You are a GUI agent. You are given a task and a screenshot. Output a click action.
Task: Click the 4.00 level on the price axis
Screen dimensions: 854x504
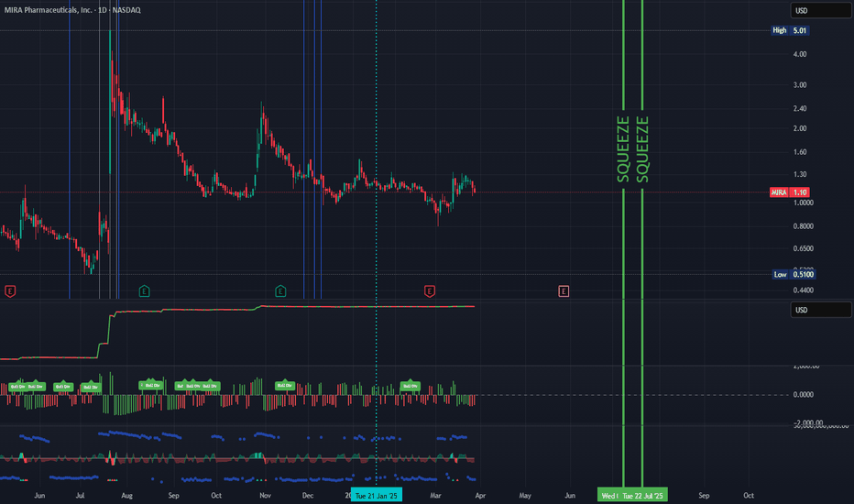pyautogui.click(x=800, y=54)
